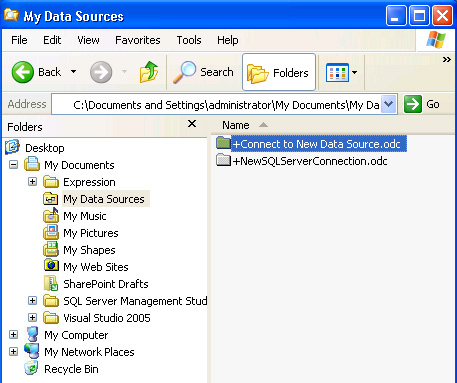457x383 pixels.
Task: Click the My Data Sources folder icon
Action: coord(51,198)
